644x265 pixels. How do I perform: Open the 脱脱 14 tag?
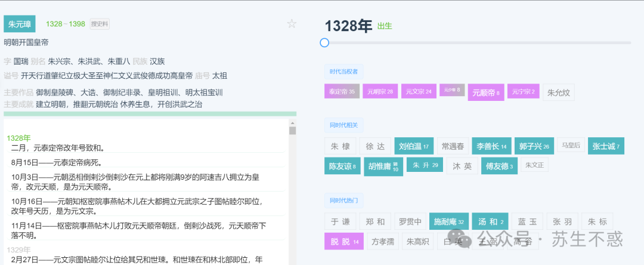(344, 241)
